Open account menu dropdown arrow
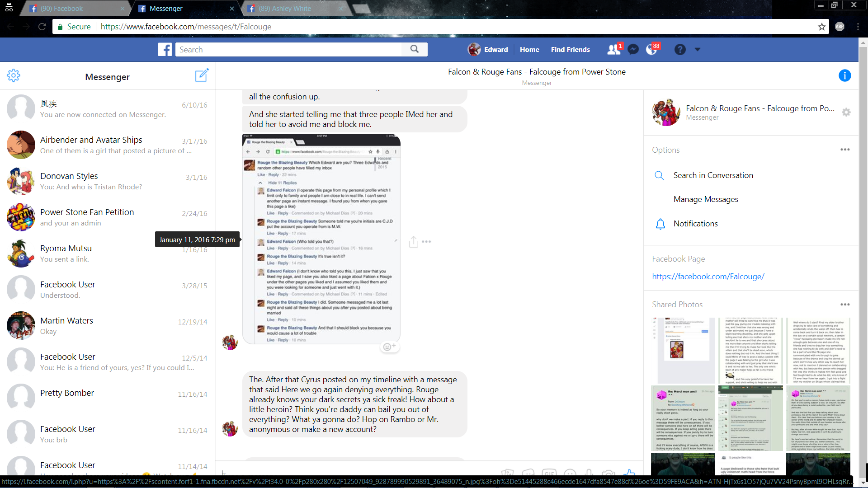The width and height of the screenshot is (868, 488). (698, 50)
